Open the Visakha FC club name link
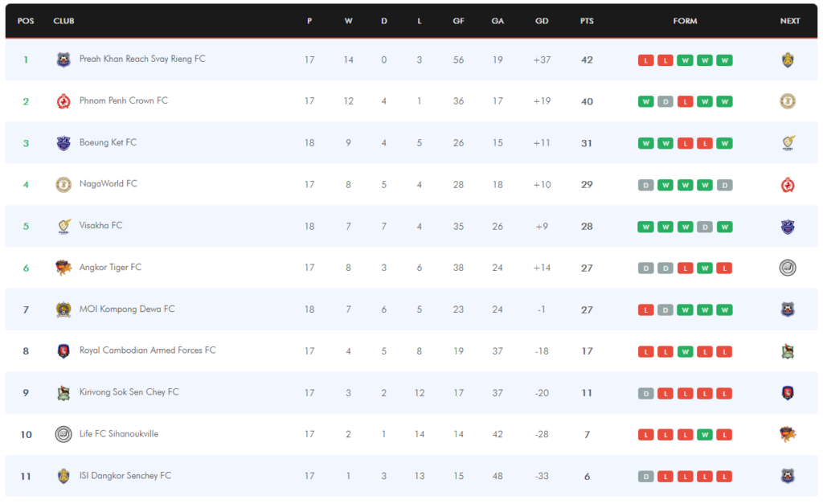823x504 pixels. tap(101, 226)
